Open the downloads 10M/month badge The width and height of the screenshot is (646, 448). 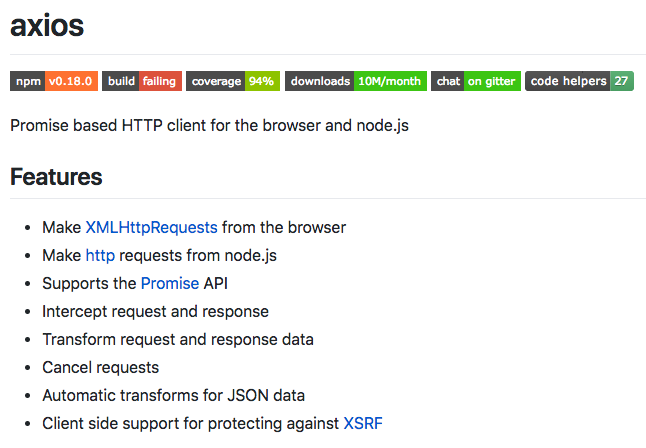click(356, 81)
